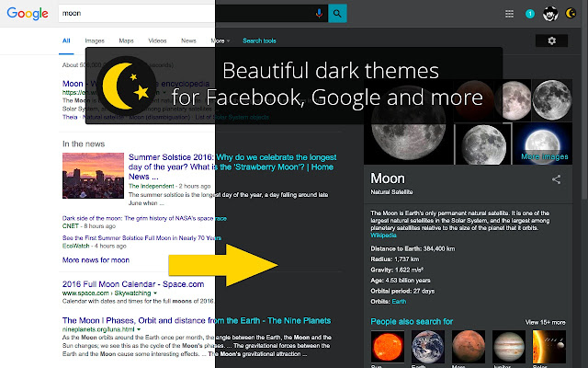Click the Orbital period: 27 days text
588x368 pixels.
coord(402,291)
